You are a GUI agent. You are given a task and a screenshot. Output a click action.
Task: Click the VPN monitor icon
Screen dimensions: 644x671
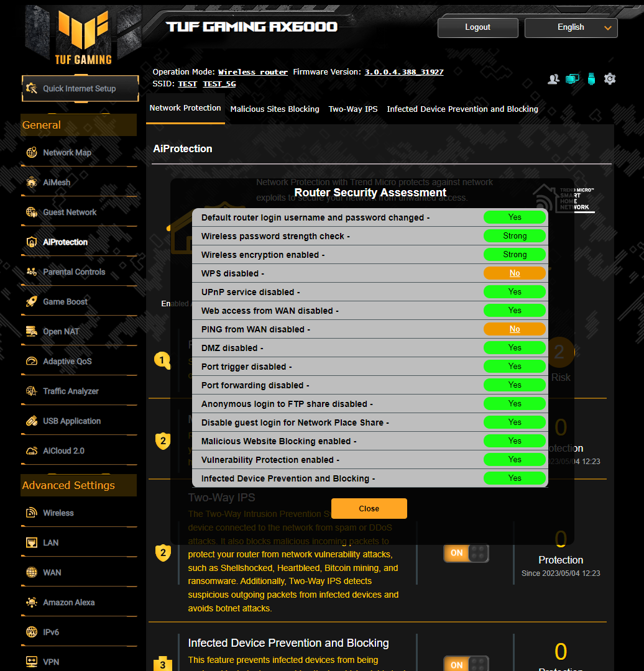coord(32,662)
